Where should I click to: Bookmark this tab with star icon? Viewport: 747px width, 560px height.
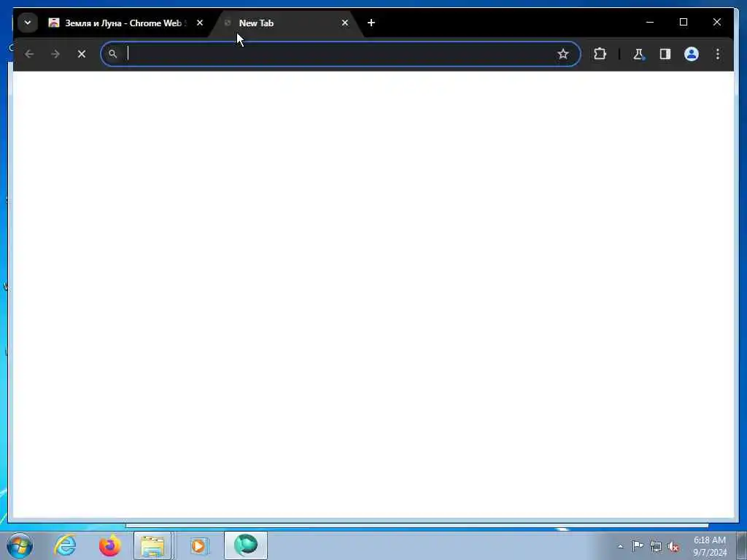pyautogui.click(x=563, y=54)
